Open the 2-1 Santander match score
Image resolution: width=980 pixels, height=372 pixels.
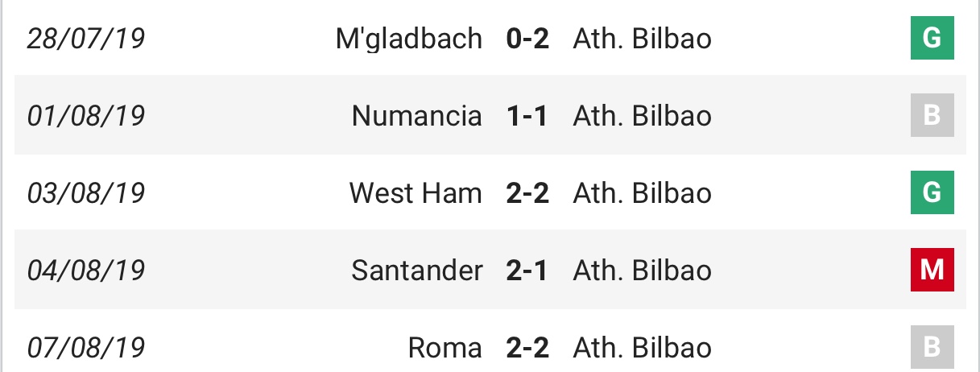coord(527,271)
